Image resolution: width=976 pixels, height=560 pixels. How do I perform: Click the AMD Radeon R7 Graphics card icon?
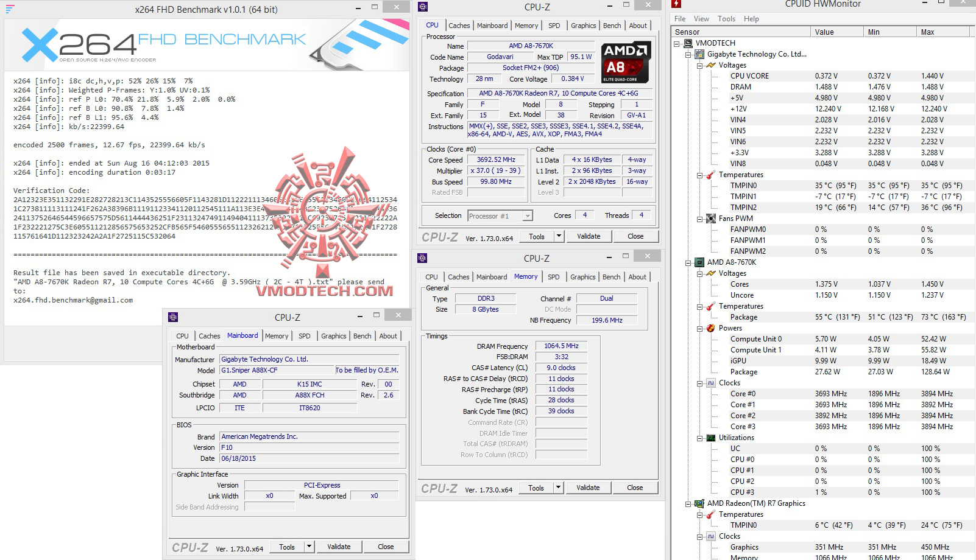[699, 503]
